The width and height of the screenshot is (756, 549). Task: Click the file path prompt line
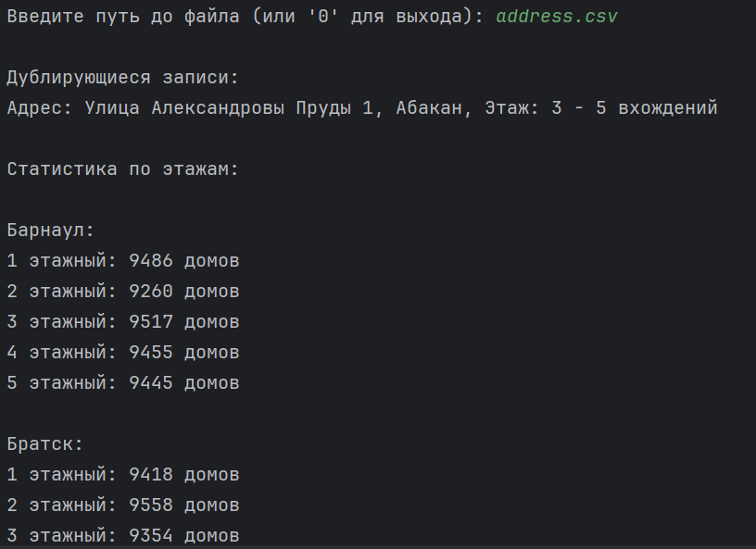point(312,17)
